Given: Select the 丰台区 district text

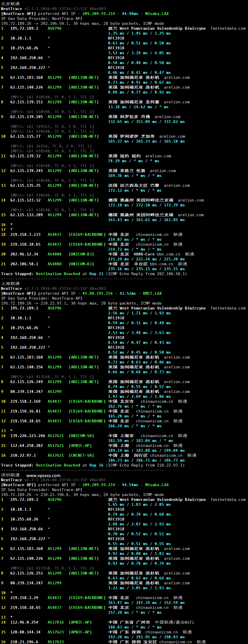Looking at the screenshot, I should [x=141, y=264].
